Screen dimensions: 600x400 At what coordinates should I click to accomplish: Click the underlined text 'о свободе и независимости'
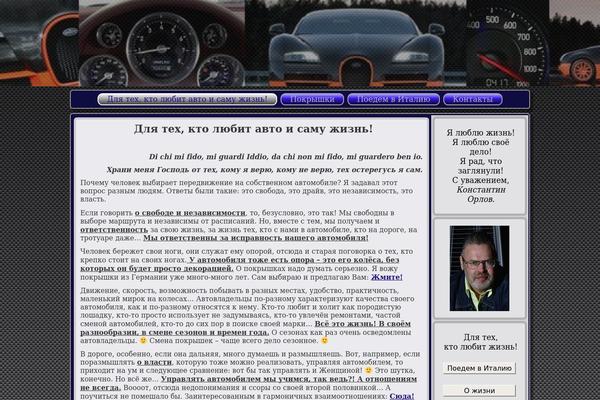point(190,213)
